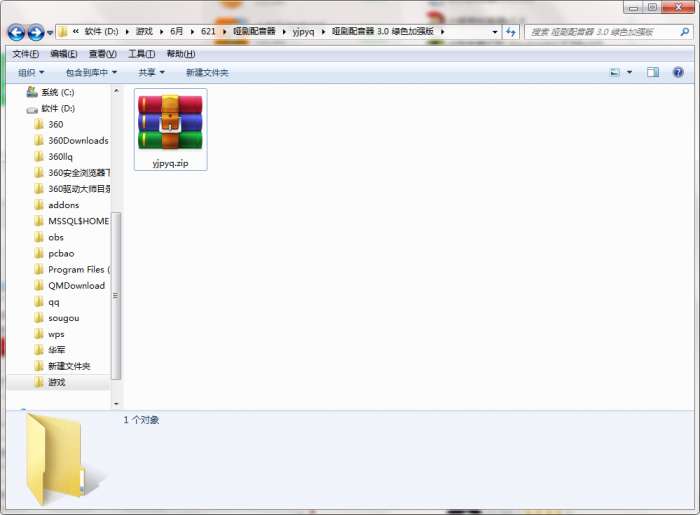This screenshot has height=515, width=700.
Task: Select the 360 folder in tree
Action: click(x=55, y=125)
